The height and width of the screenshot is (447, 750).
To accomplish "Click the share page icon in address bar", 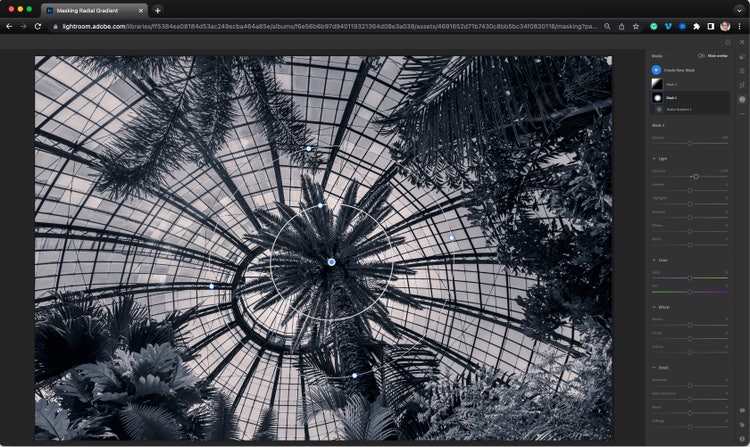I will click(x=621, y=26).
